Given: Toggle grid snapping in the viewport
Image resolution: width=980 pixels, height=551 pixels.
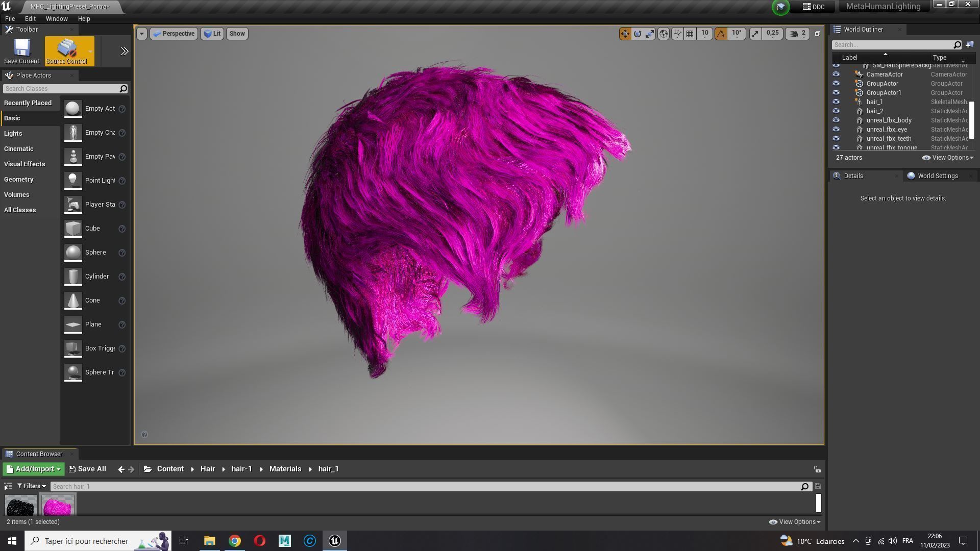Looking at the screenshot, I should tap(690, 34).
